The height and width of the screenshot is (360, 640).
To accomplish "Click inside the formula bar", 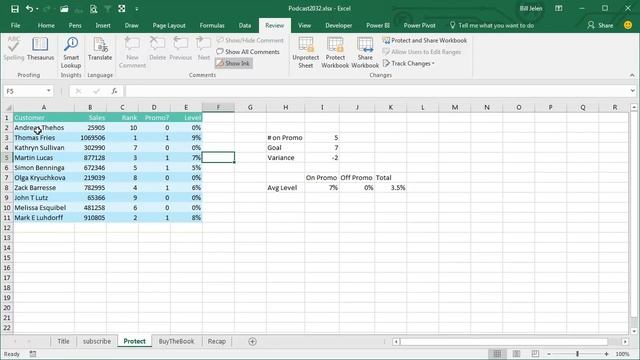I will pyautogui.click(x=376, y=91).
